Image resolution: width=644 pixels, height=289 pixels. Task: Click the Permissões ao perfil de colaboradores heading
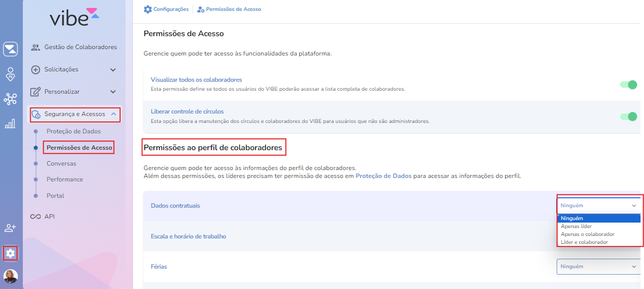click(213, 147)
